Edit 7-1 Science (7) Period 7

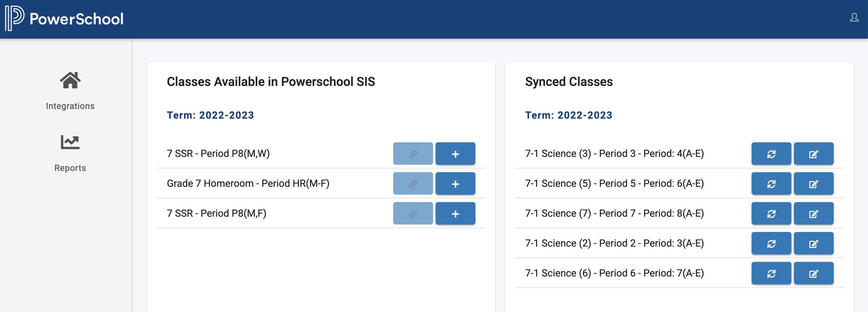(x=814, y=213)
